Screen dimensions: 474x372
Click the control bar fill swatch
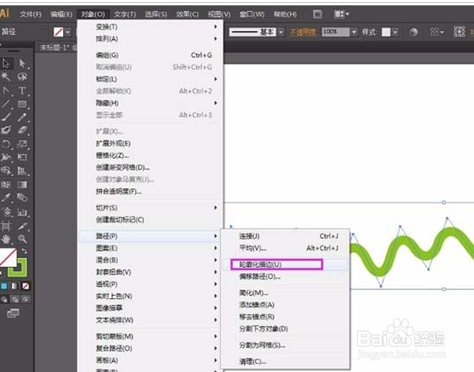(x=58, y=32)
